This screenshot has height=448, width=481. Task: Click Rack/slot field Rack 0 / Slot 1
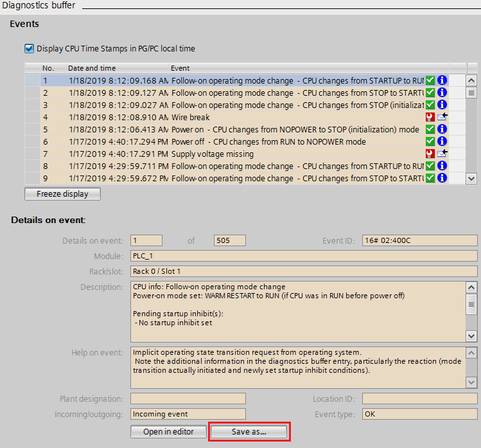[x=304, y=271]
